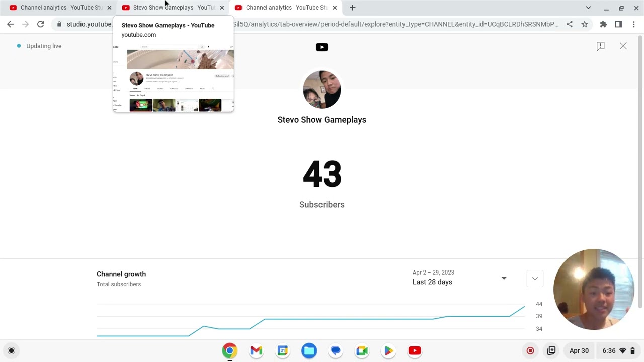Click the Stevo Show Gameplays channel name
Viewport: 644px width, 362px height.
coord(322,120)
